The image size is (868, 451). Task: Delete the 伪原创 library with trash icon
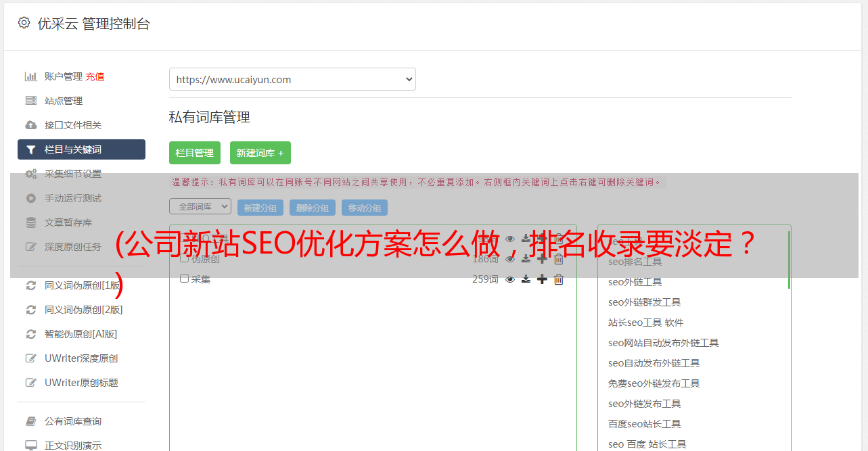pyautogui.click(x=559, y=259)
